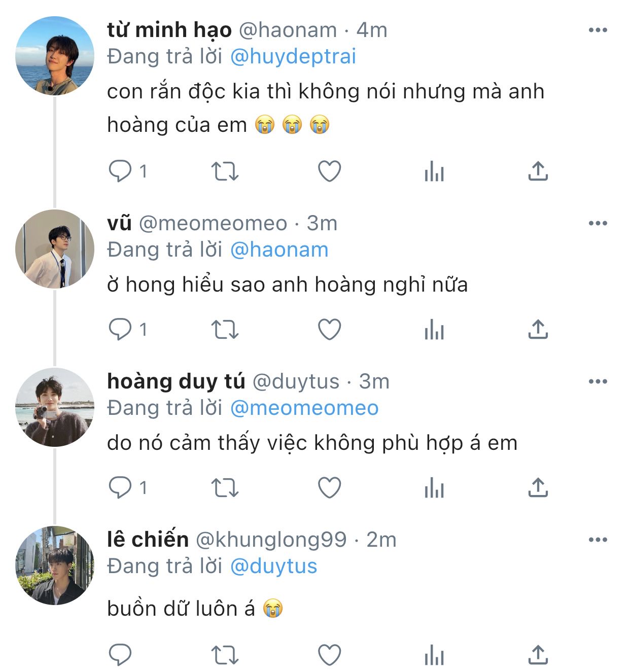Screen dimensions: 630x672
Task: Open hoàng duy tú's profile avatar
Action: click(x=55, y=407)
